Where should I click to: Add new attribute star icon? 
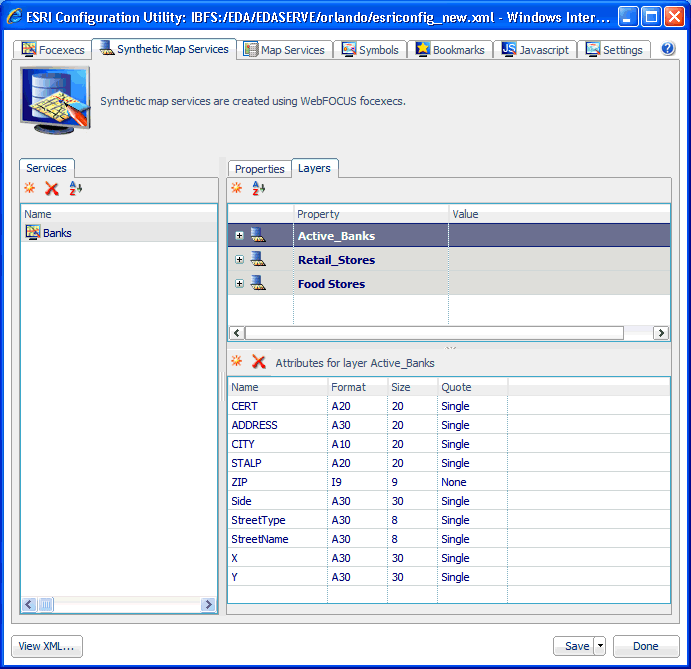[x=237, y=361]
